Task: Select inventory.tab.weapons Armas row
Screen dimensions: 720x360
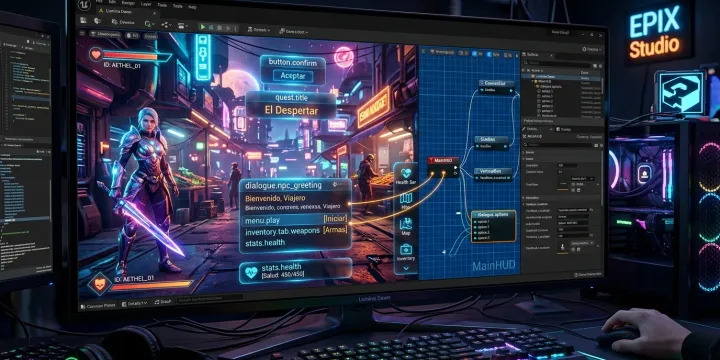Action: (x=296, y=231)
